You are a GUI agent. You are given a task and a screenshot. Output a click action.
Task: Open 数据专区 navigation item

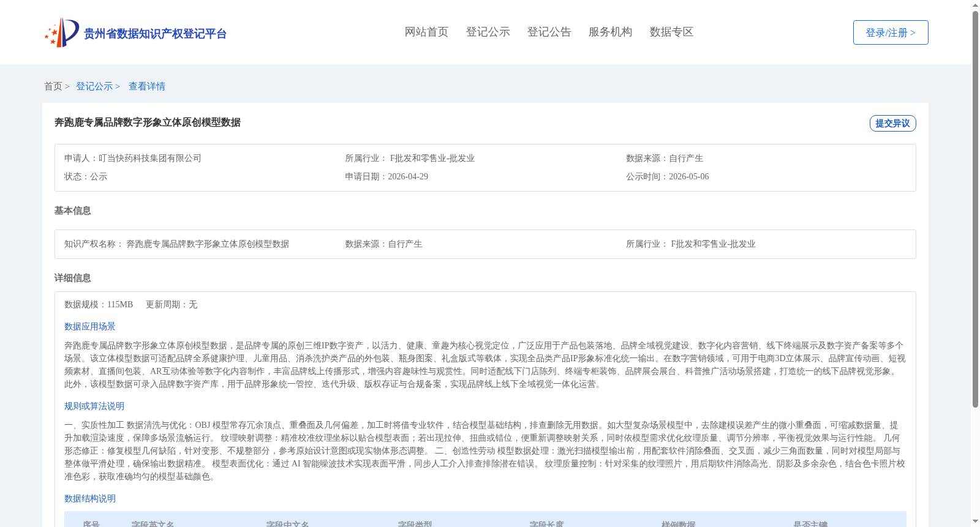point(671,32)
